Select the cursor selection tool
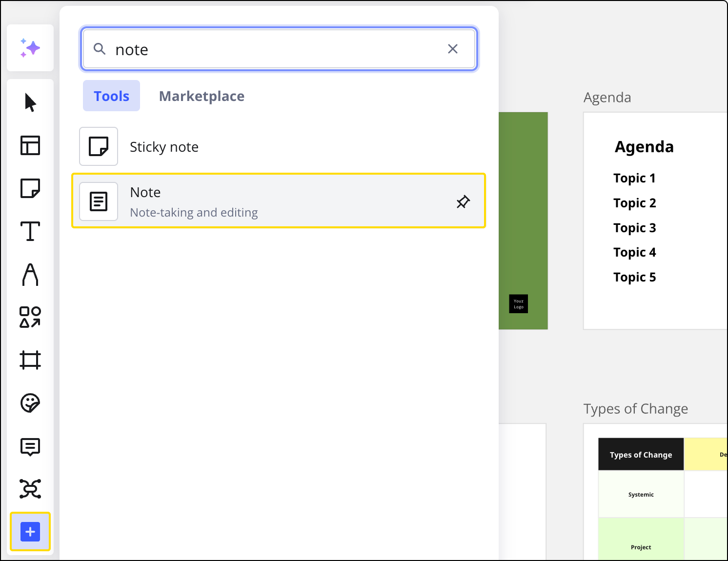 tap(30, 102)
